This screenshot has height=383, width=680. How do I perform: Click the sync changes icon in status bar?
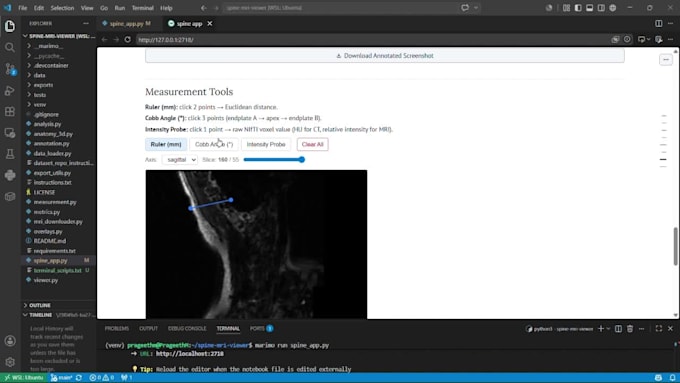coord(78,378)
